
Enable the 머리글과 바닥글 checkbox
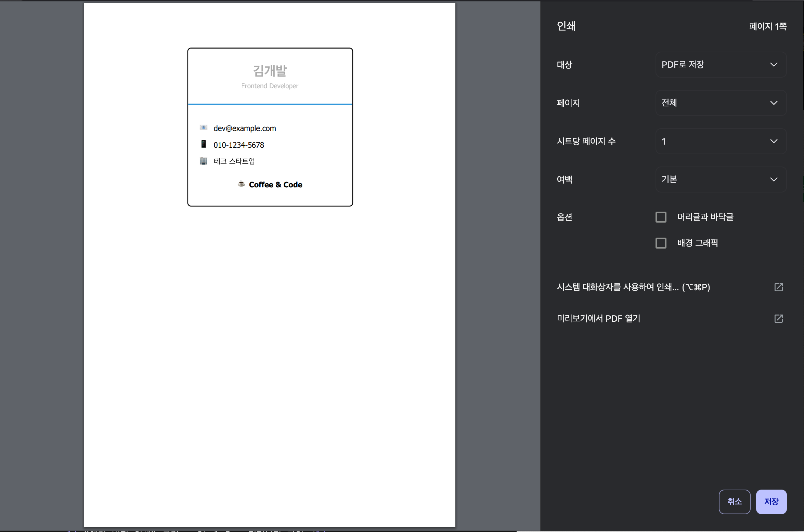[x=661, y=217]
